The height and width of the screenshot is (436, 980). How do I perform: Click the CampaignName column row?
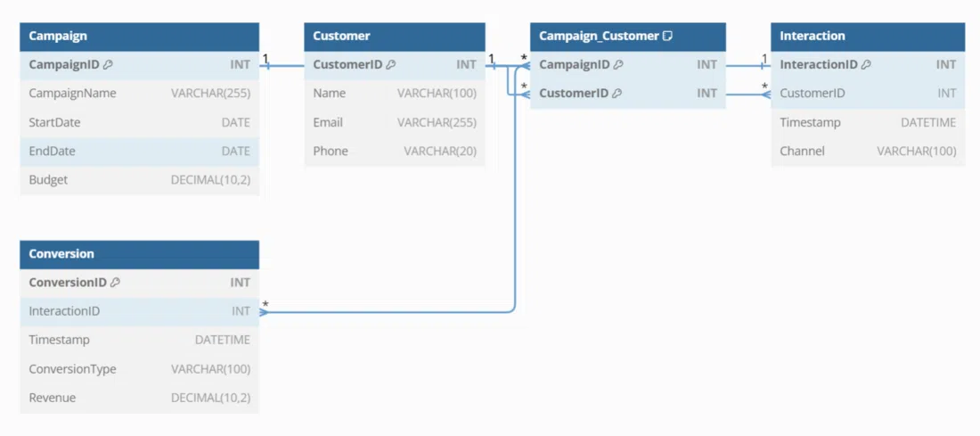pyautogui.click(x=139, y=94)
